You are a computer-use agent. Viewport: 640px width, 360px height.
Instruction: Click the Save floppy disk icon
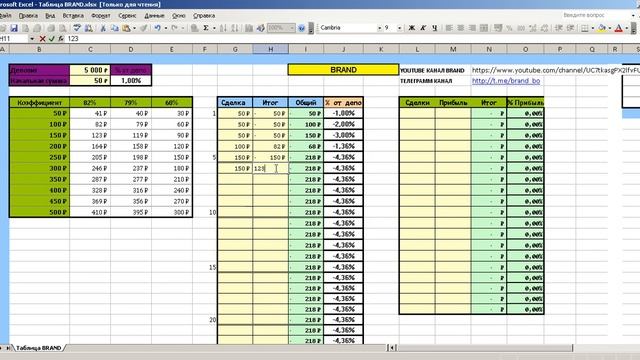[x=14, y=28]
